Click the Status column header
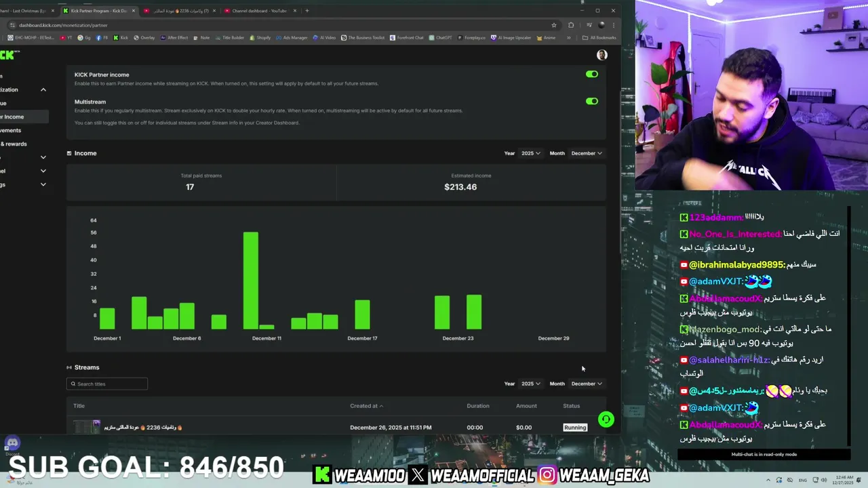The height and width of the screenshot is (488, 868). 572,406
